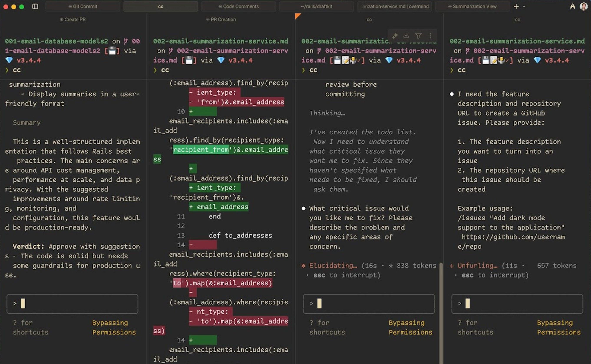This screenshot has height=364, width=591.
Task: Switch to the overmind tab
Action: pos(395,7)
